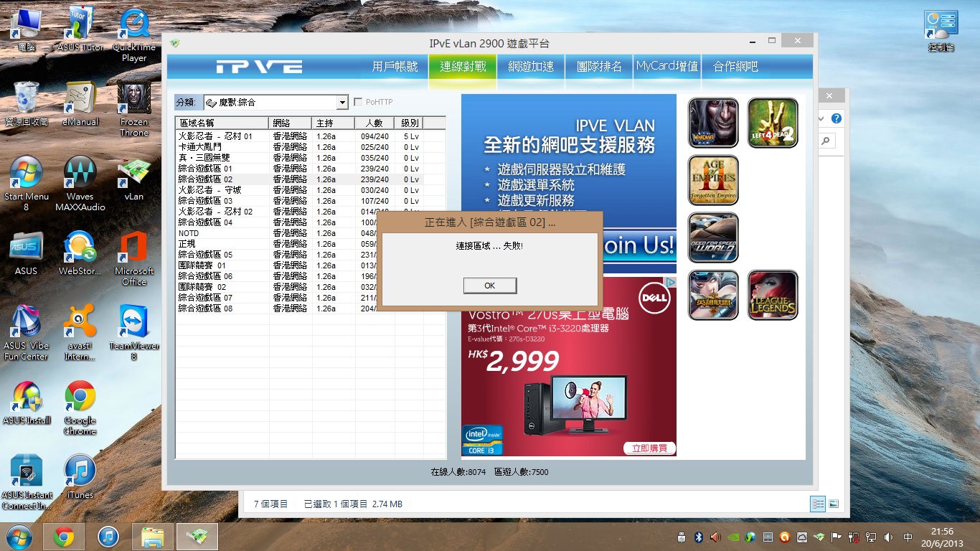Viewport: 980px width, 551px height.
Task: Sort the list by 級別 column header
Action: coord(409,123)
